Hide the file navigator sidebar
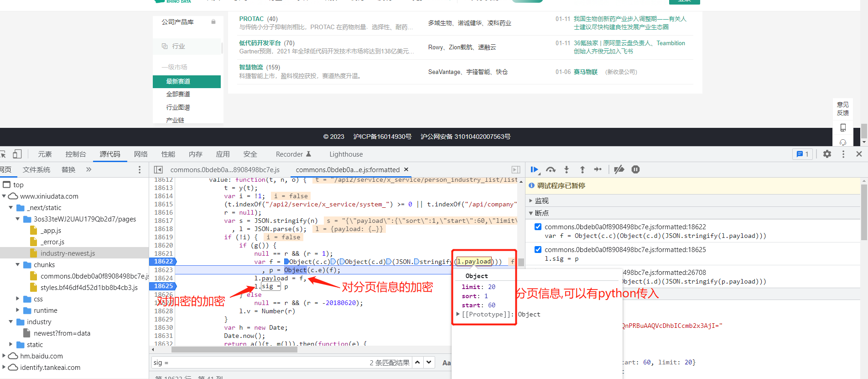868x379 pixels. point(158,170)
